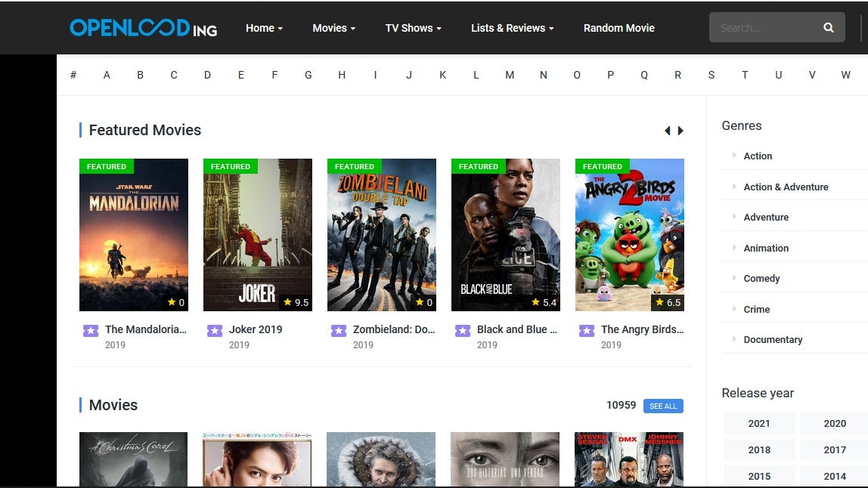Select the Adventure genre
Screen dimensions: 868x488
coord(766,218)
